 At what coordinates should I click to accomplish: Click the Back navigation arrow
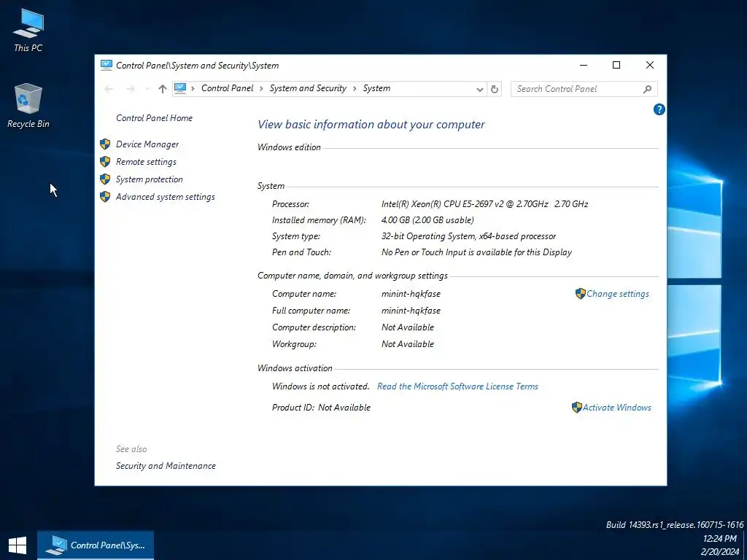[109, 89]
